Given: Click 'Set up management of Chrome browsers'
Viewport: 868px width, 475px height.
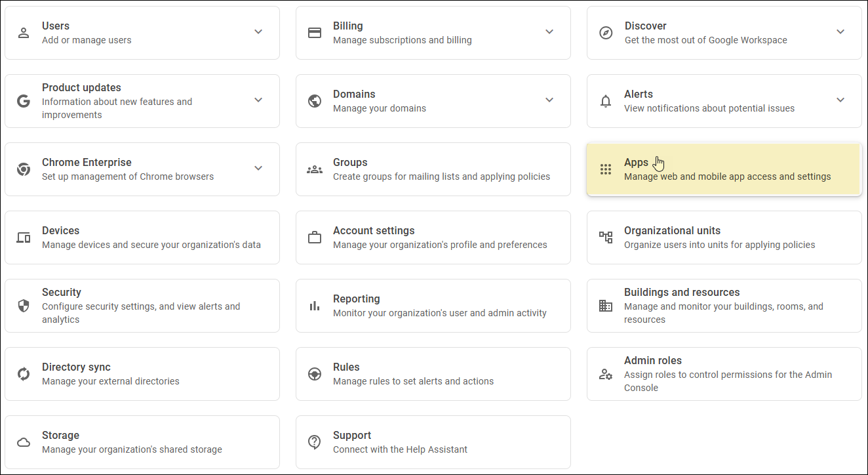Looking at the screenshot, I should (128, 176).
